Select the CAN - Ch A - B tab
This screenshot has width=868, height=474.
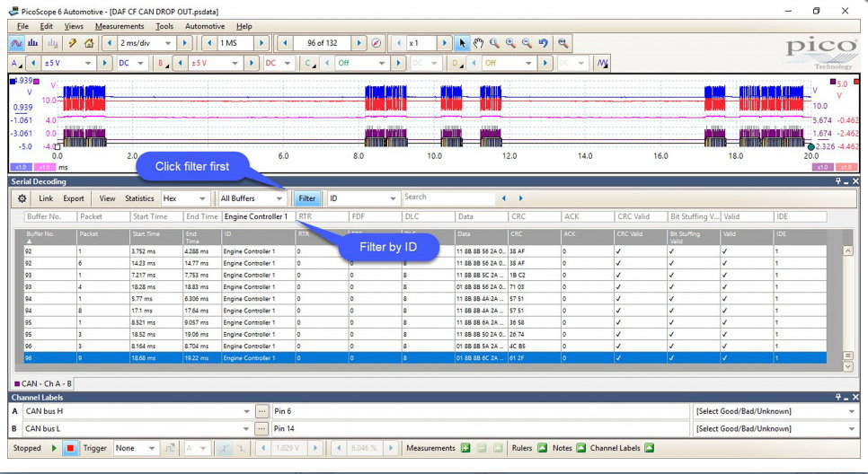pos(43,383)
